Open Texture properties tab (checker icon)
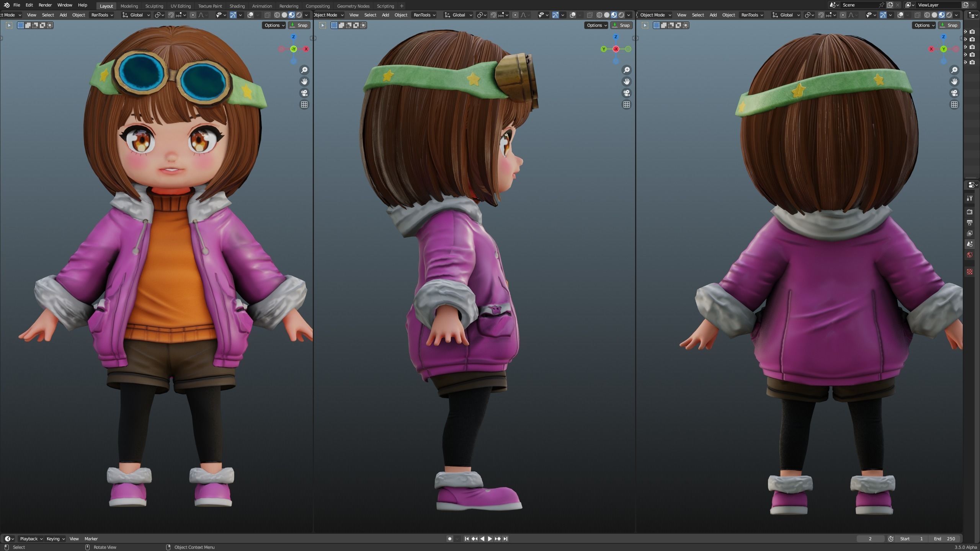 [970, 272]
